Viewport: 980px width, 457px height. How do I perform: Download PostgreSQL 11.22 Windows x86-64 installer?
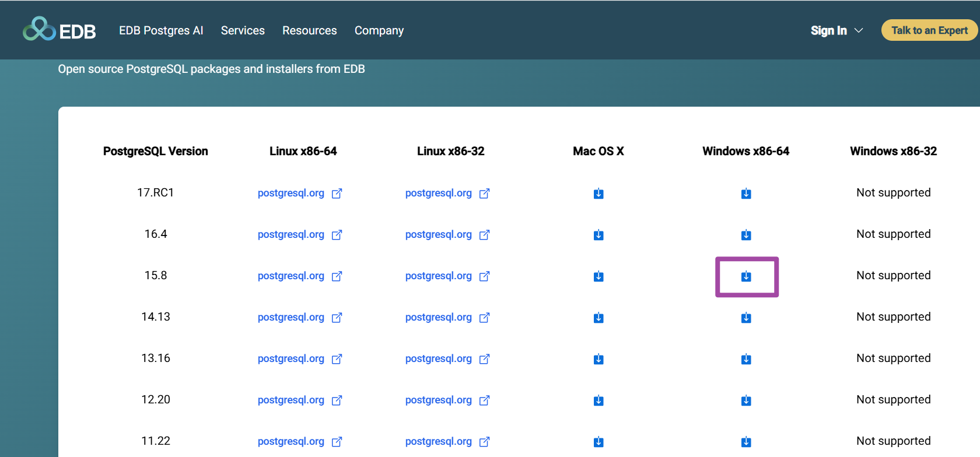pyautogui.click(x=746, y=442)
